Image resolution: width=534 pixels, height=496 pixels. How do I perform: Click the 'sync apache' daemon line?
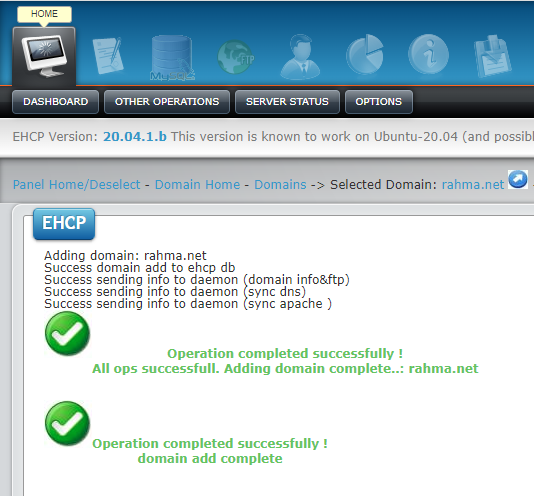click(188, 304)
